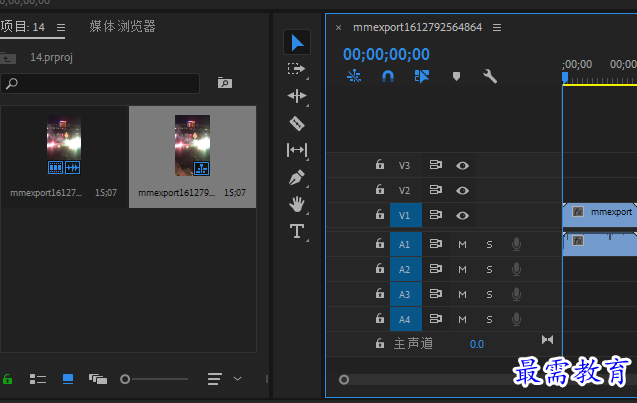Select the Pen tool
This screenshot has height=403, width=637.
point(297,178)
